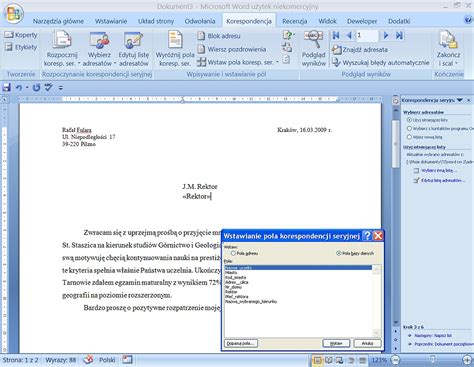Image resolution: width=474 pixels, height=367 pixels.
Task: Click Anuluj button in dialog
Action: [367, 343]
